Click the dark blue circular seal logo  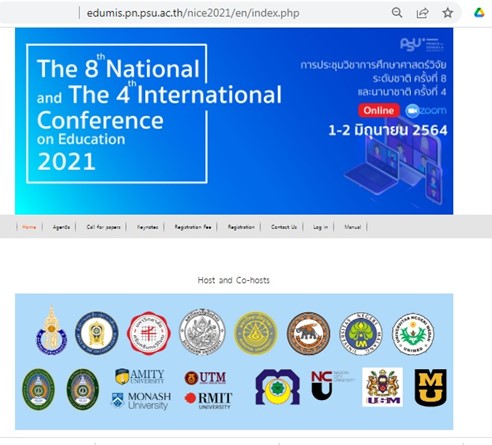click(96, 333)
